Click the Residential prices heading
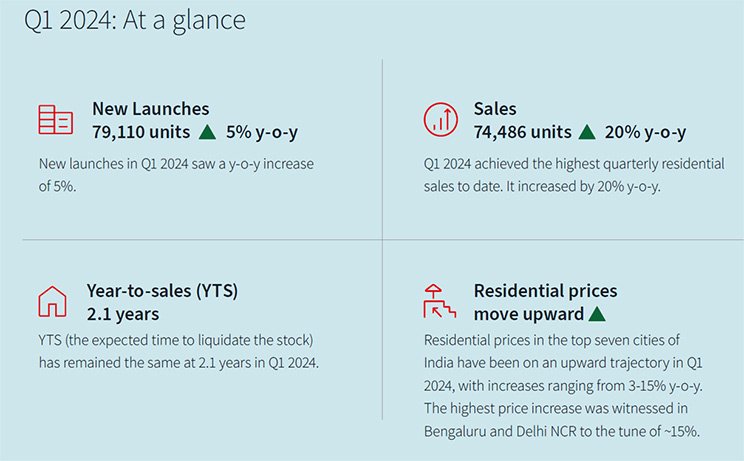This screenshot has height=461, width=744. coord(546,291)
